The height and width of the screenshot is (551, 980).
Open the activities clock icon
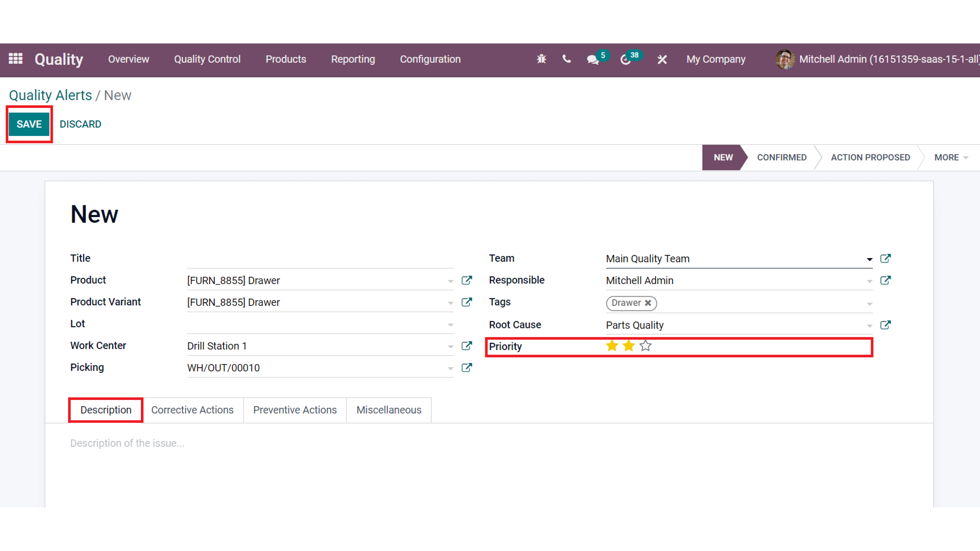626,60
